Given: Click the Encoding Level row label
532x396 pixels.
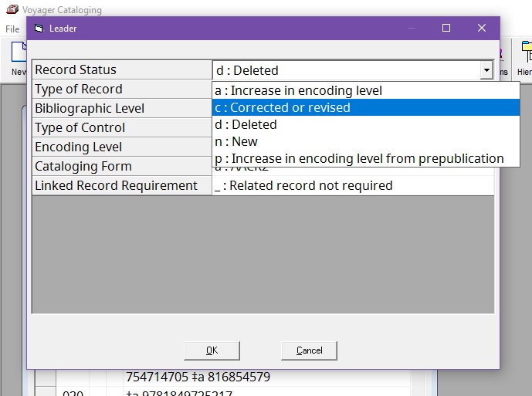Looking at the screenshot, I should 122,147.
